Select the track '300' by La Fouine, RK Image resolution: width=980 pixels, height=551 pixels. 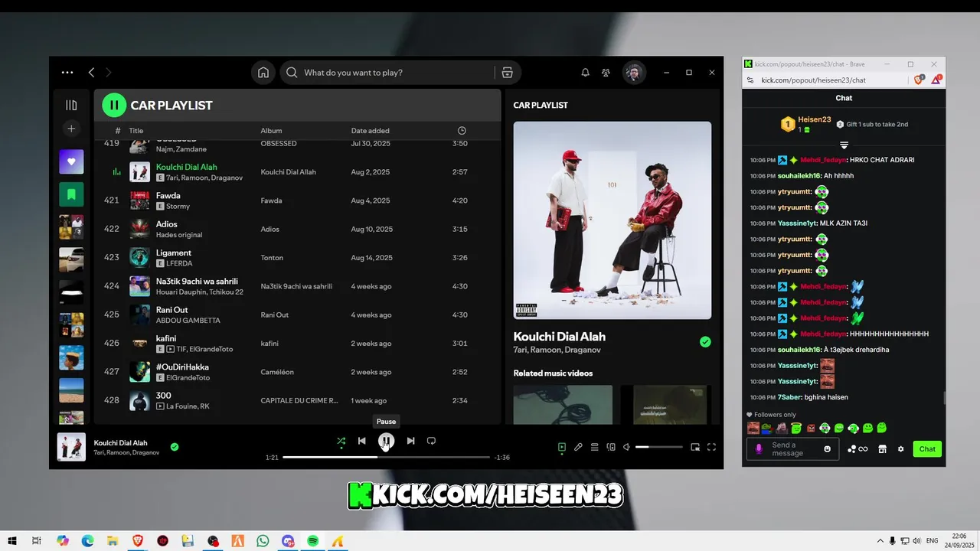point(297,400)
